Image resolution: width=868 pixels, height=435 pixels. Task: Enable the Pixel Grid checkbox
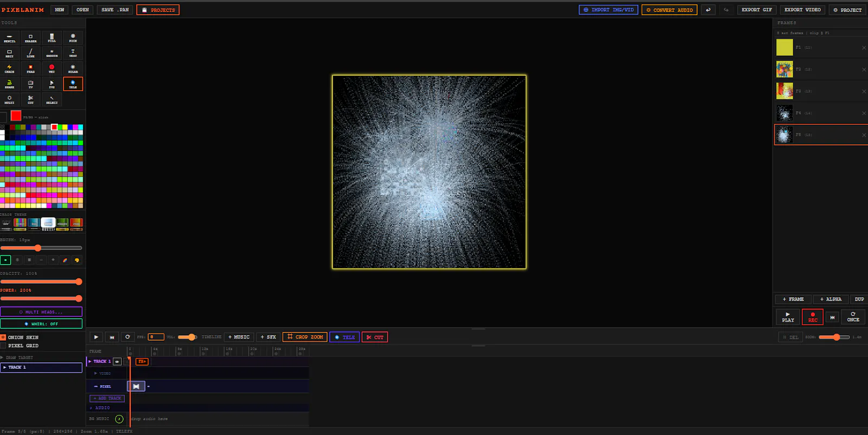pos(3,346)
